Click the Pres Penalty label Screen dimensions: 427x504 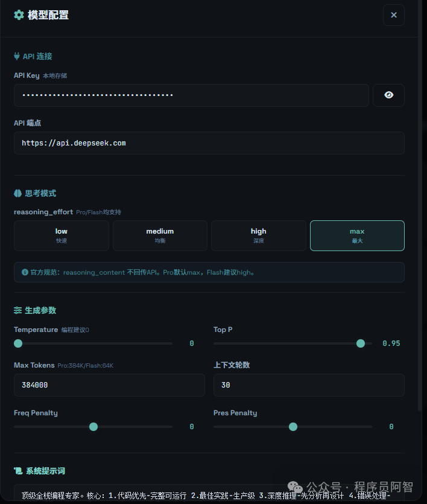(x=235, y=413)
